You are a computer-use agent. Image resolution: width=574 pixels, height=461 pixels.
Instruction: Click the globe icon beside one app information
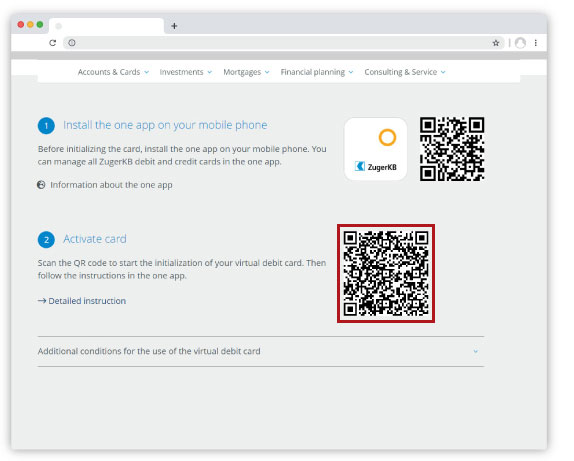(x=41, y=185)
